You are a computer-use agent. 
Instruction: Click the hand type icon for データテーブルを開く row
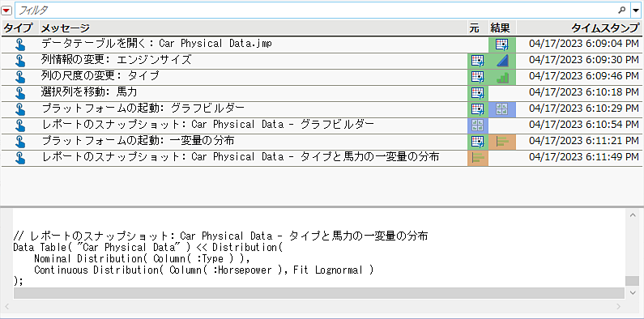point(19,45)
